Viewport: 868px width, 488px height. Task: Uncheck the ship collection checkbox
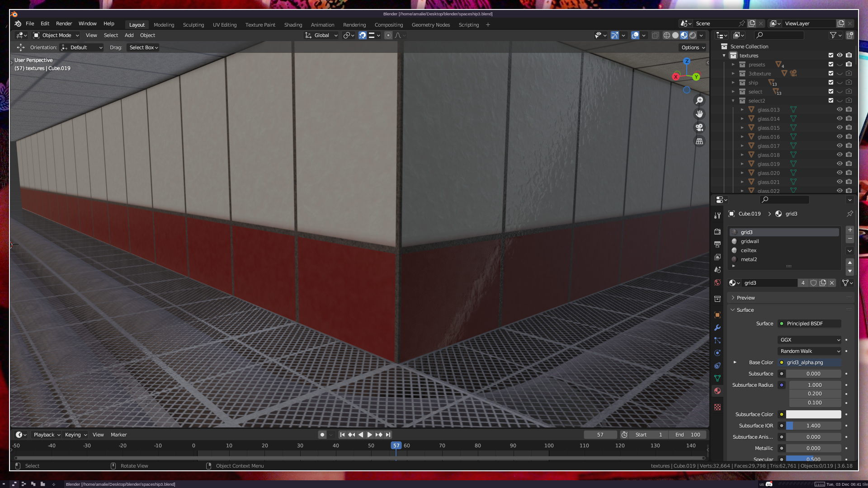(x=830, y=83)
